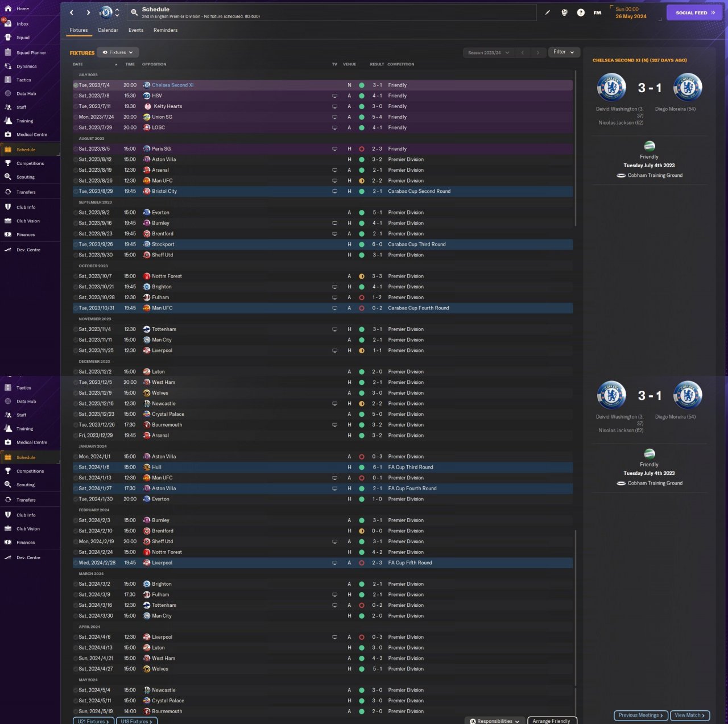Toggle the select circle for Mon, 2023/7/24
Screen dimensions: 728x724
click(76, 117)
